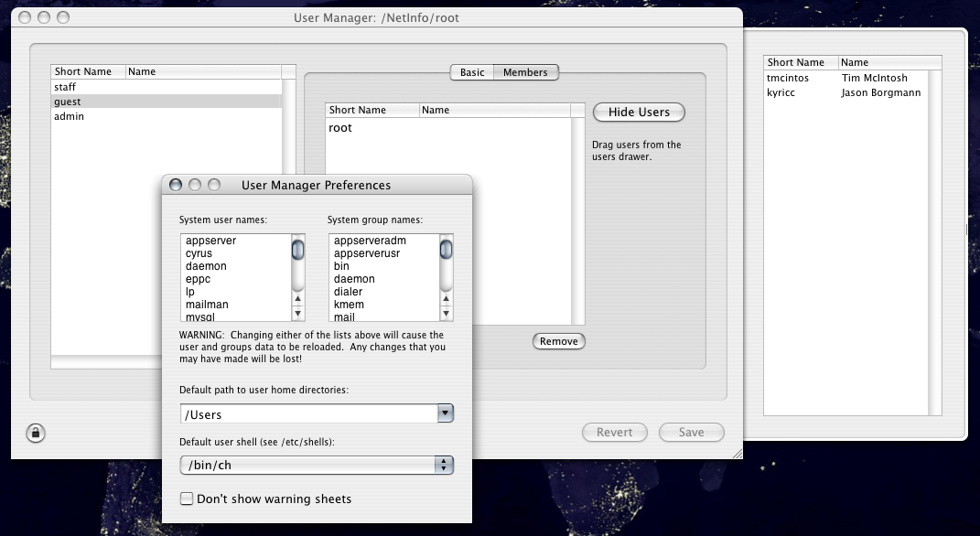
Task: Select kmem in system group names
Action: tap(384, 305)
